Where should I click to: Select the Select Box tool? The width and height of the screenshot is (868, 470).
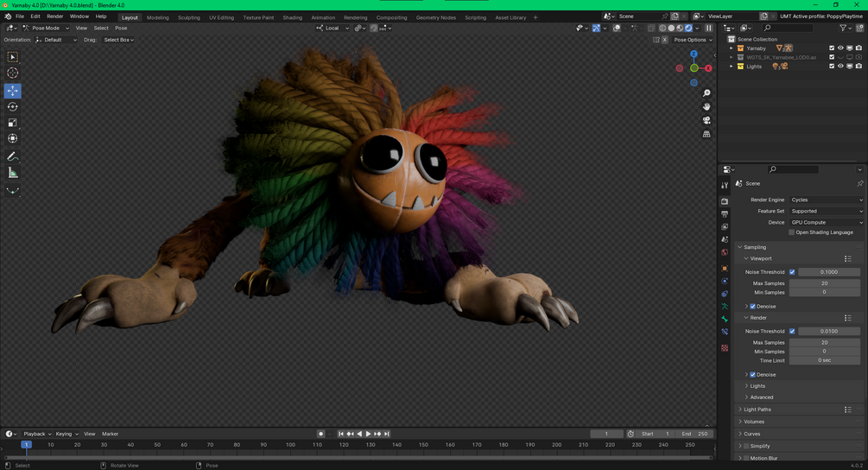12,57
